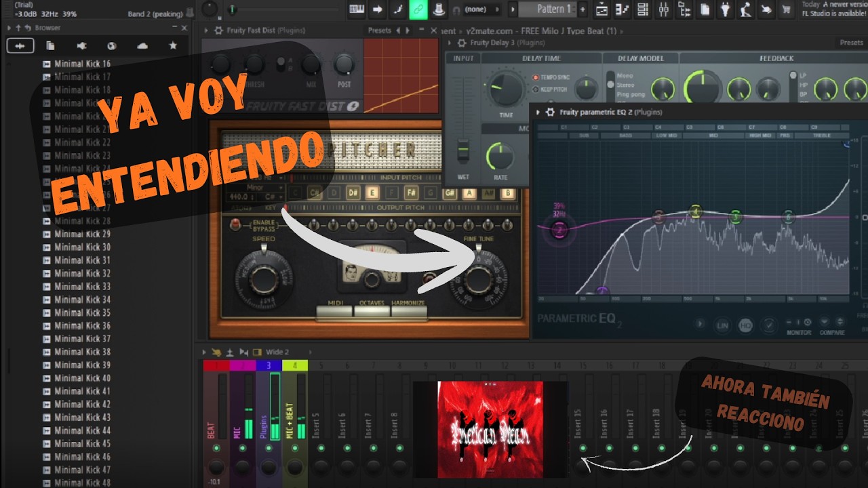Screen dimensions: 868x488
Task: Open the Channel rack view icon
Action: 643,9
